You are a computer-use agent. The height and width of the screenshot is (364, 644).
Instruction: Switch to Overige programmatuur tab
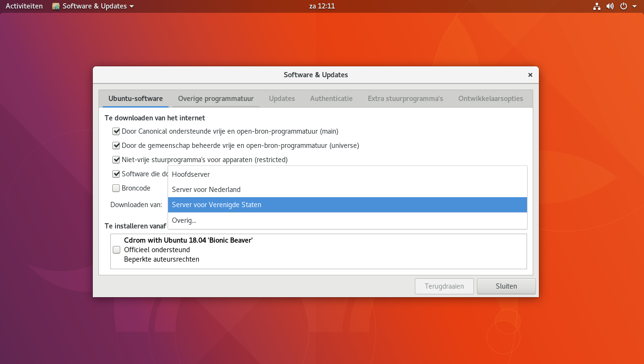[x=216, y=99]
